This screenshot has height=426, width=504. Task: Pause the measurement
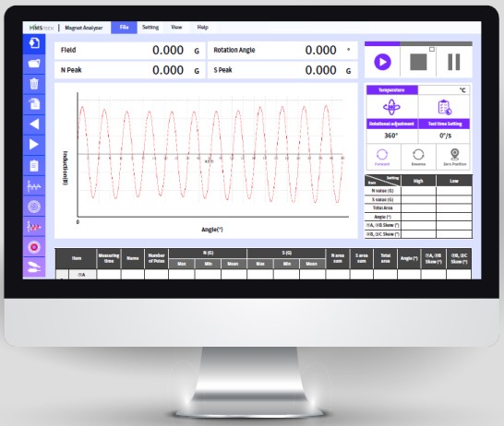click(454, 62)
